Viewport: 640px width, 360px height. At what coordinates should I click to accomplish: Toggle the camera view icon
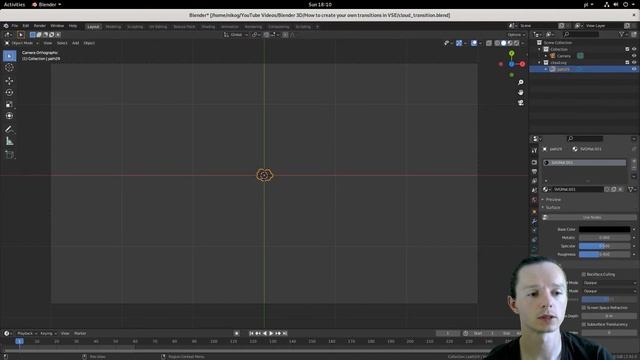point(521,103)
